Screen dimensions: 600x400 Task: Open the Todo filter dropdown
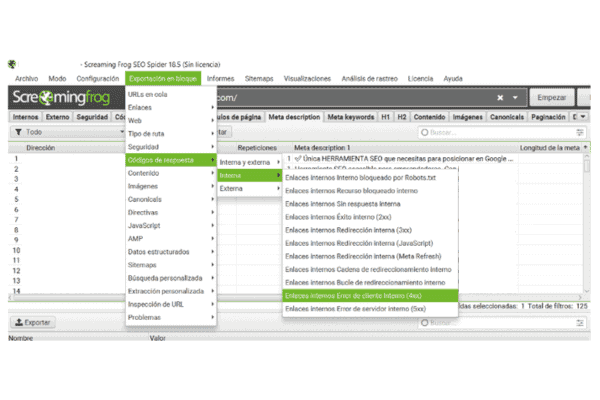pyautogui.click(x=67, y=132)
